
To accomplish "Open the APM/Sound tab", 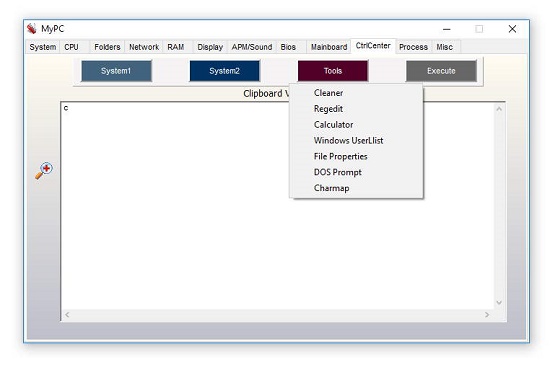I will point(252,47).
